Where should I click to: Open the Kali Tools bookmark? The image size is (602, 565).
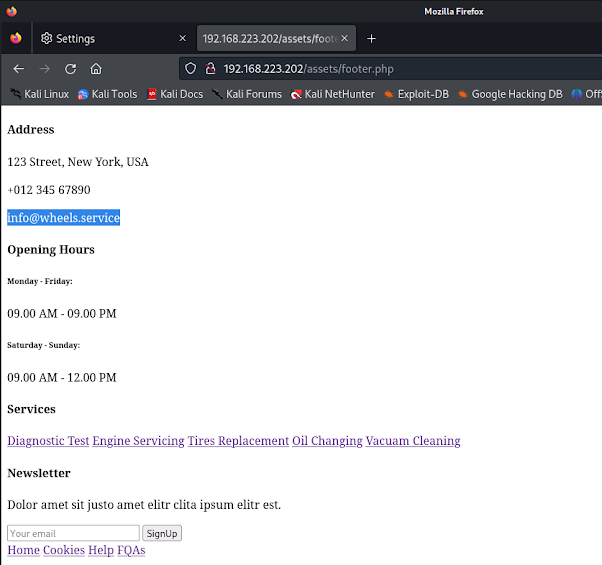(108, 94)
